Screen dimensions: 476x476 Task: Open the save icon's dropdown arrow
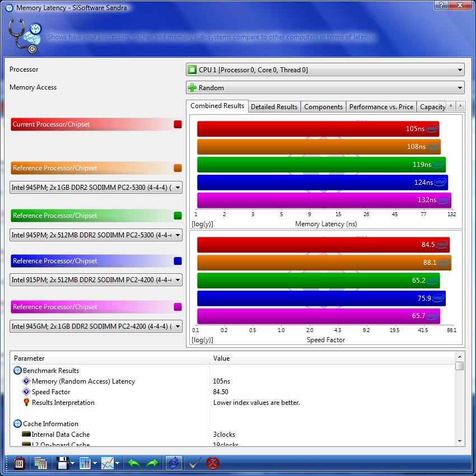[73, 463]
